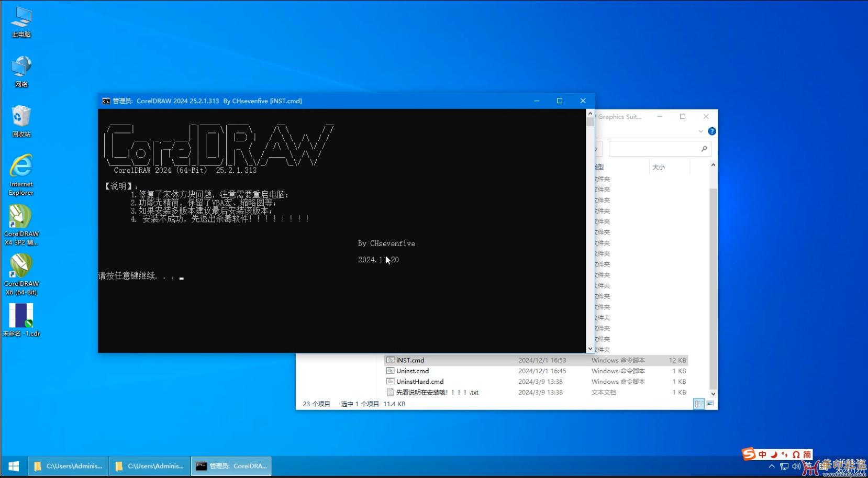Click the 2024/12/1 16:45 modified date cell
The width and height of the screenshot is (868, 478).
(x=542, y=371)
